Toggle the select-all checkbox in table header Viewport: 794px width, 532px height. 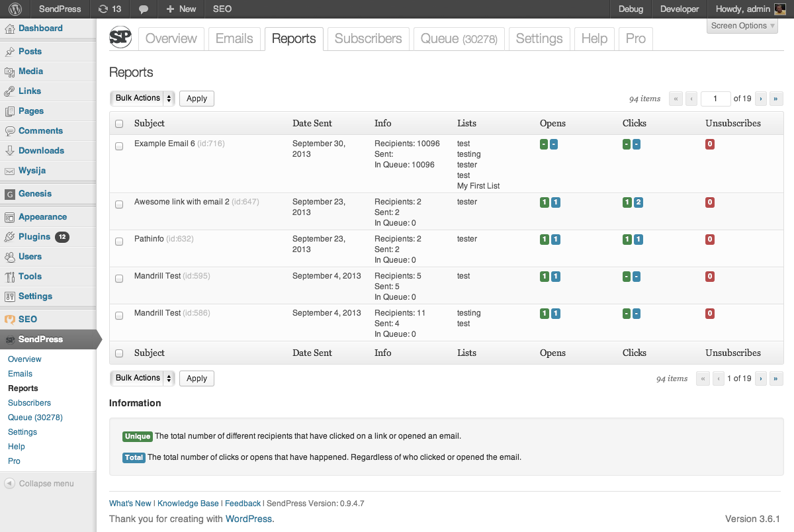[119, 124]
